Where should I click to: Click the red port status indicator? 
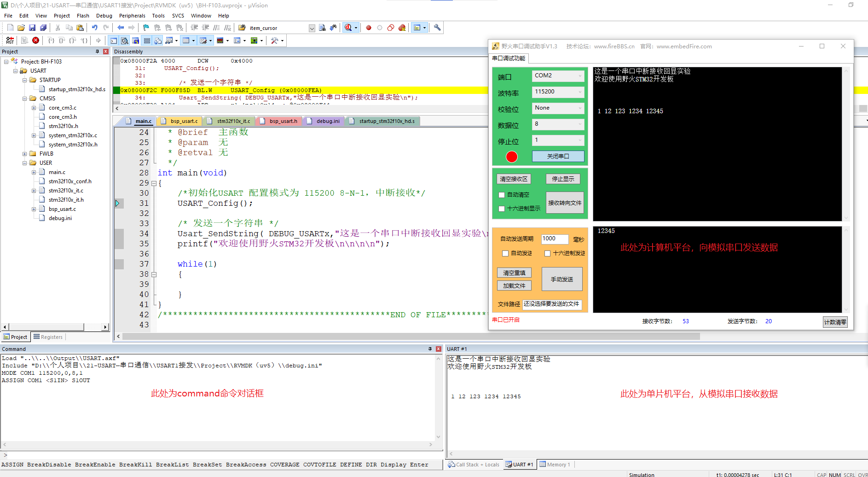tap(512, 157)
